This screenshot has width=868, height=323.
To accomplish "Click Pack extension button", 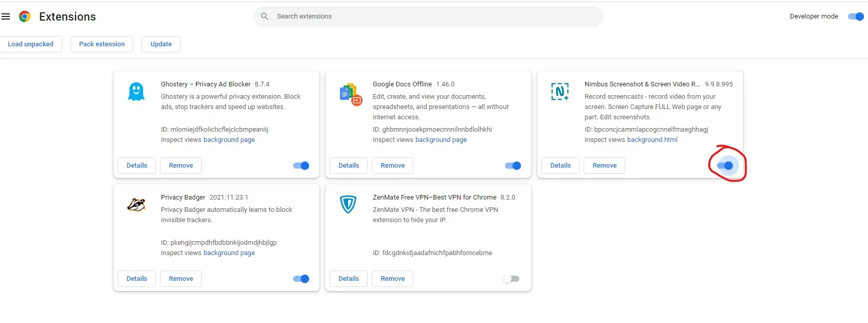I will tap(102, 44).
